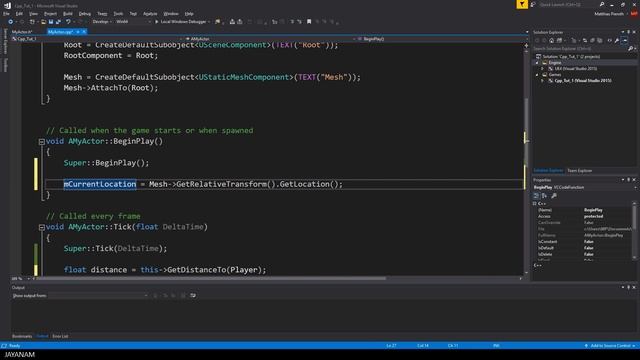Click the Quick Launch search magnifier icon
The height and width of the screenshot is (360, 640).
(602, 4)
